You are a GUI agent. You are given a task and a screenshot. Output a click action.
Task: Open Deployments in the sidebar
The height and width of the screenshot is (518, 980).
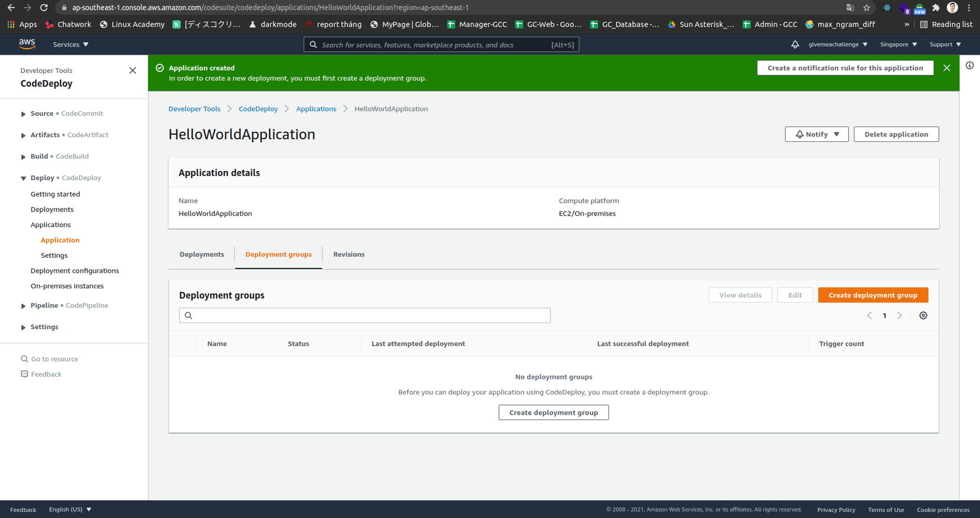pyautogui.click(x=52, y=210)
